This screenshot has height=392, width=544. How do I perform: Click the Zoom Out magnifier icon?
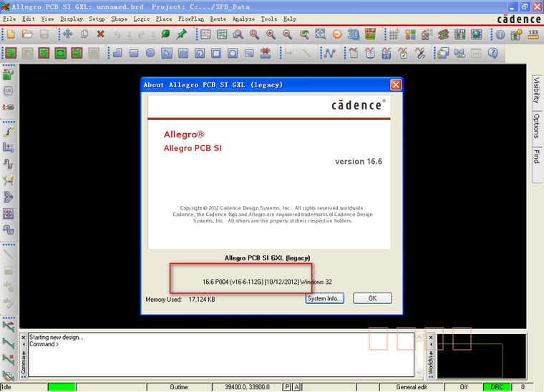287,34
